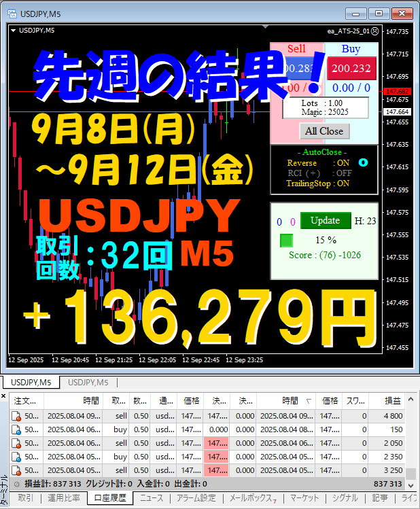Click the total 837 313 at summary row right
420x509 pixels.
387,484
